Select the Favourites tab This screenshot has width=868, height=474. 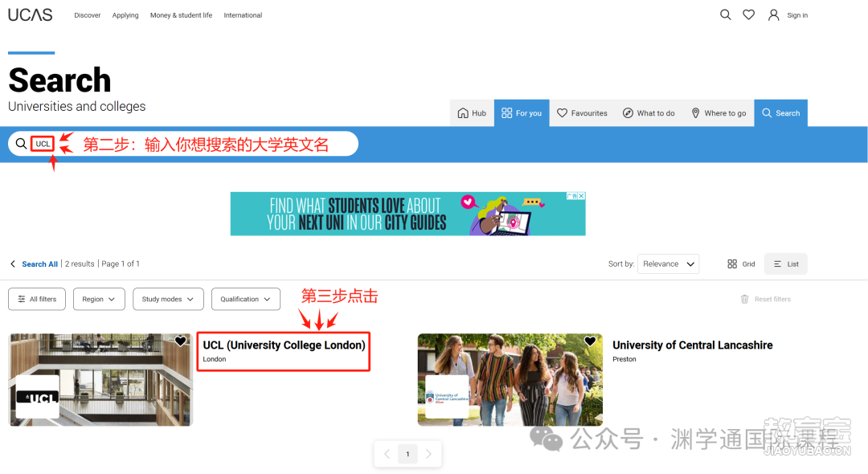click(x=582, y=112)
